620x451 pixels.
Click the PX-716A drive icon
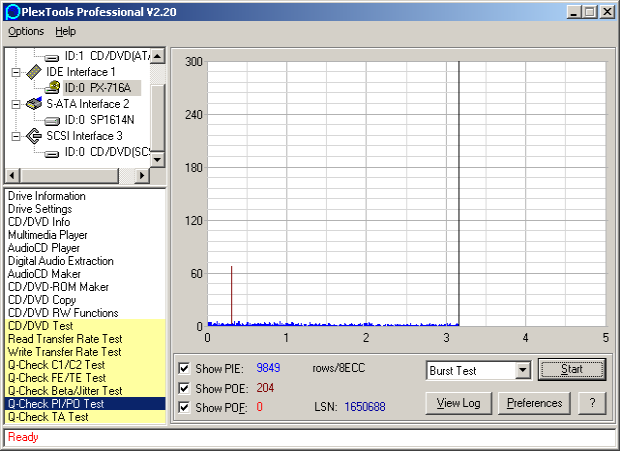click(52, 88)
